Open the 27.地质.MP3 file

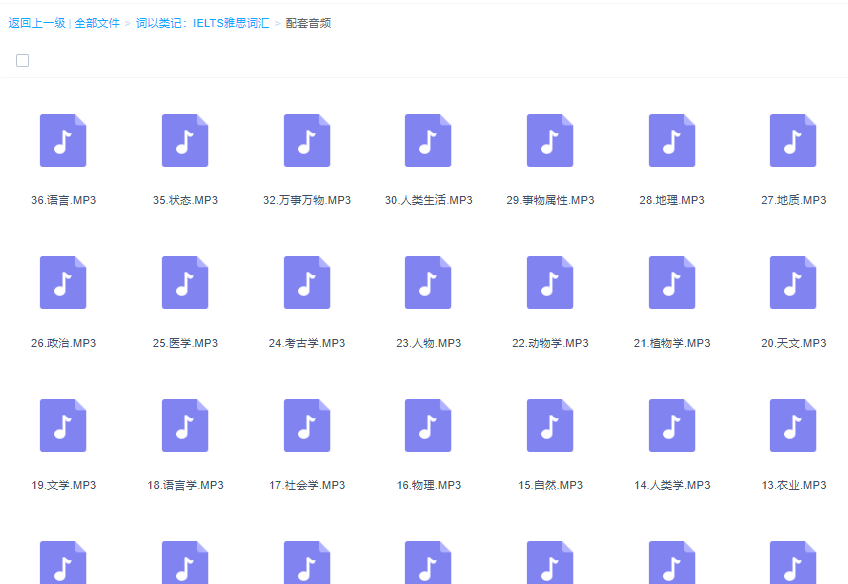[792, 140]
